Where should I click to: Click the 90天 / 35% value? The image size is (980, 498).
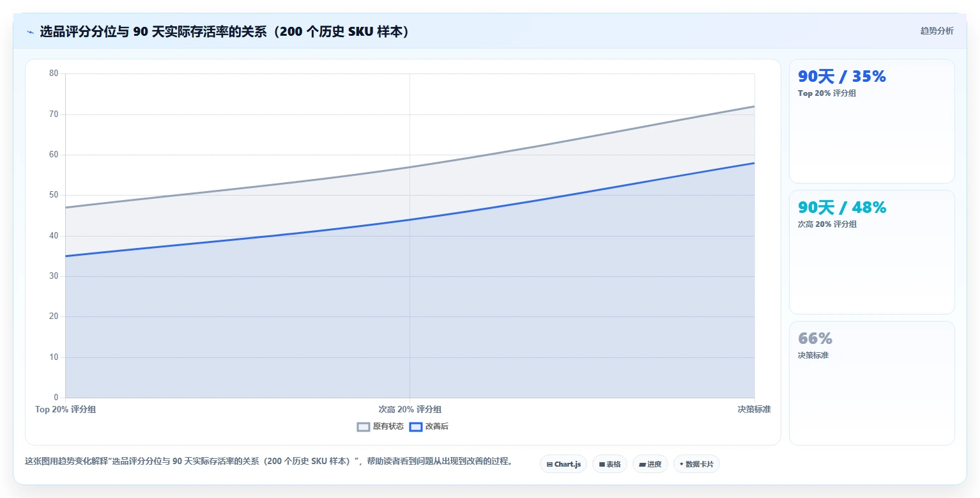pos(842,77)
